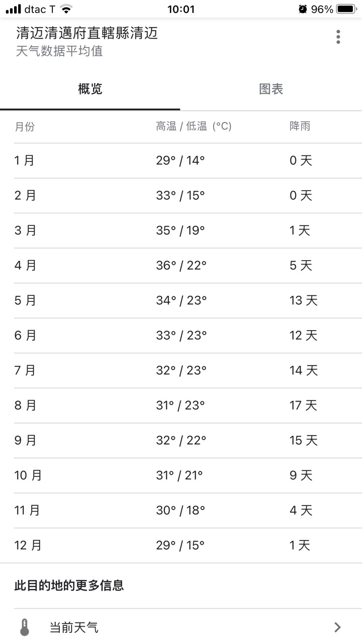362x644 pixels.
Task: Tap the 10:01 clock in status bar
Action: (180, 9)
